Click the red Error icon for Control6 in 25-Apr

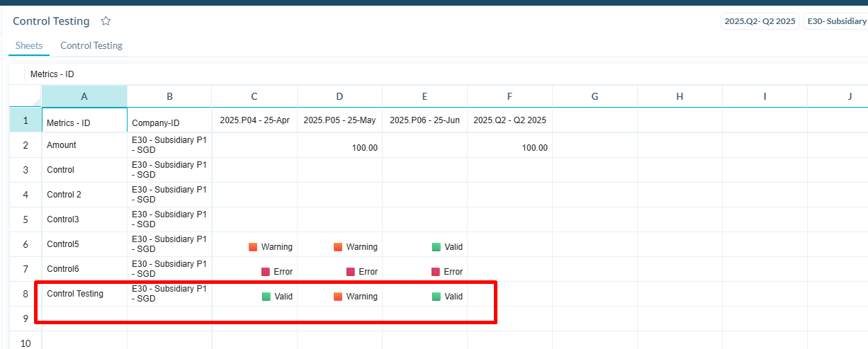click(266, 272)
